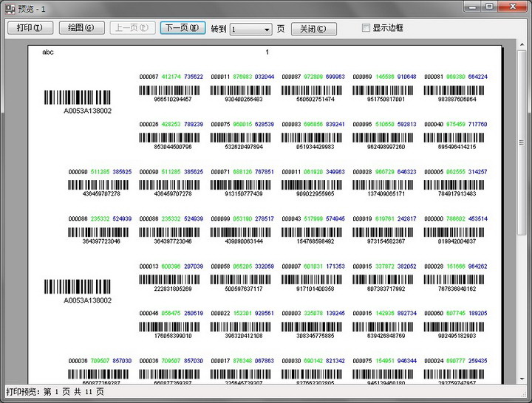Image resolution: width=532 pixels, height=403 pixels.
Task: Click the blue text 189205
Action: coord(478,313)
